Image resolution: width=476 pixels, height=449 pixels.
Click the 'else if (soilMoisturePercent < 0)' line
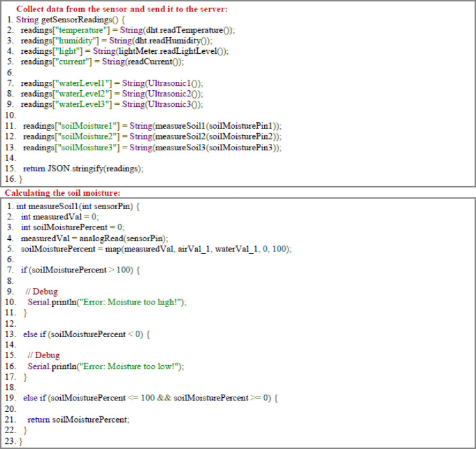pyautogui.click(x=86, y=335)
